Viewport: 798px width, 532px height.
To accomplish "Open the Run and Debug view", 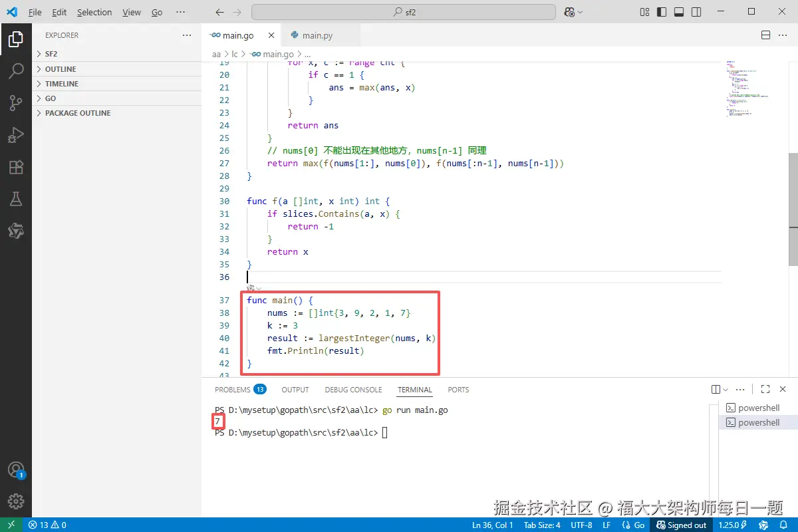I will (x=16, y=135).
